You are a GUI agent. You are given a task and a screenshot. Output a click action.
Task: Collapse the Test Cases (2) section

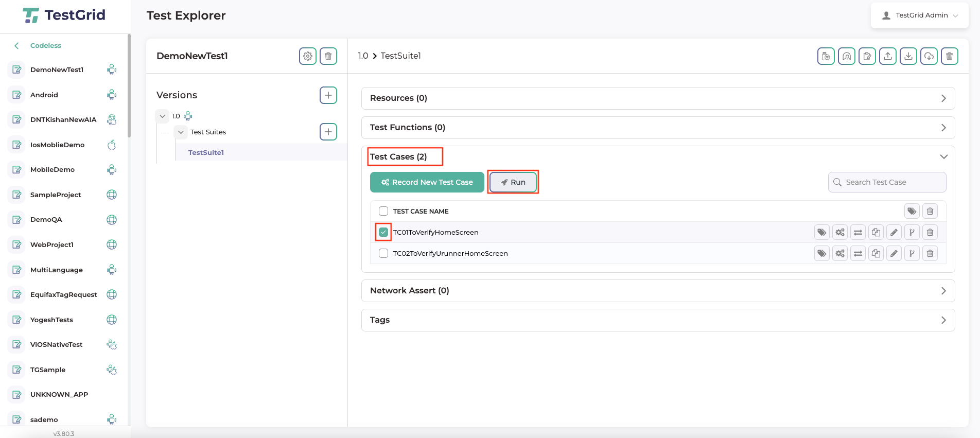tap(943, 157)
